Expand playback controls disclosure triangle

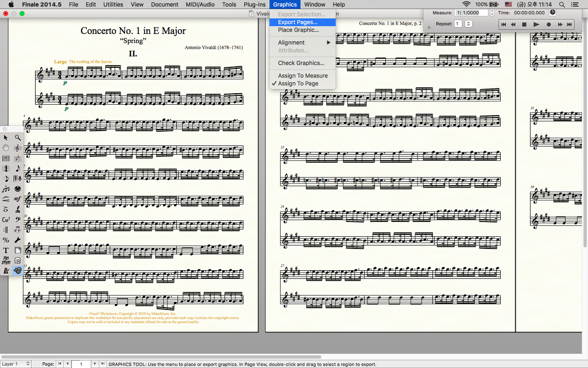click(429, 27)
